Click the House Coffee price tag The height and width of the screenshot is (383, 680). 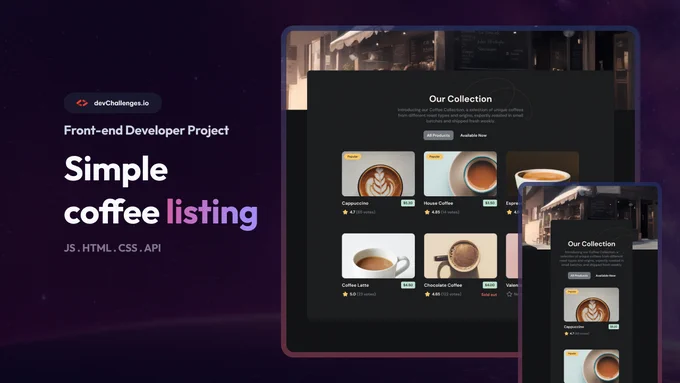click(x=490, y=203)
